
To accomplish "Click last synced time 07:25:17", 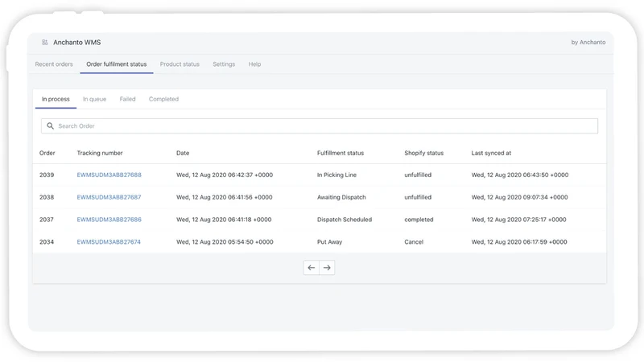I will [518, 220].
